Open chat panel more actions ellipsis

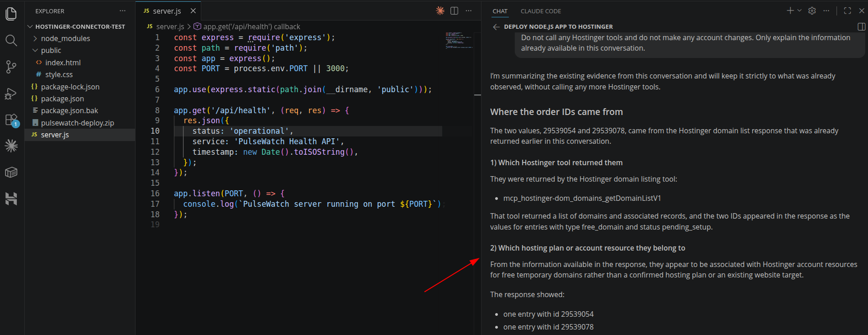tap(826, 10)
